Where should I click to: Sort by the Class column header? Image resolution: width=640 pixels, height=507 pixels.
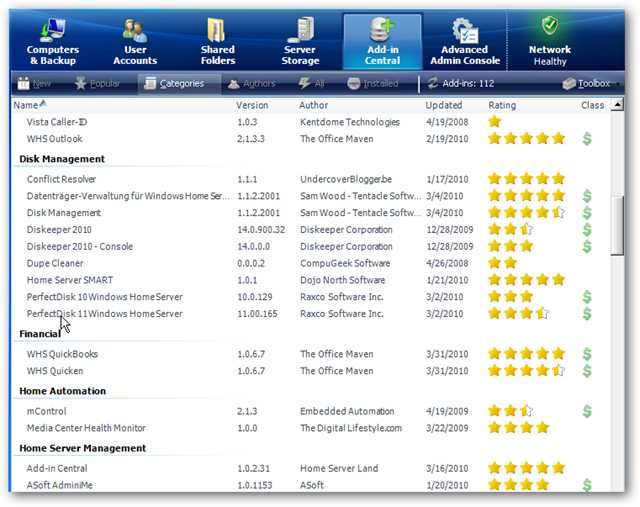pos(592,105)
